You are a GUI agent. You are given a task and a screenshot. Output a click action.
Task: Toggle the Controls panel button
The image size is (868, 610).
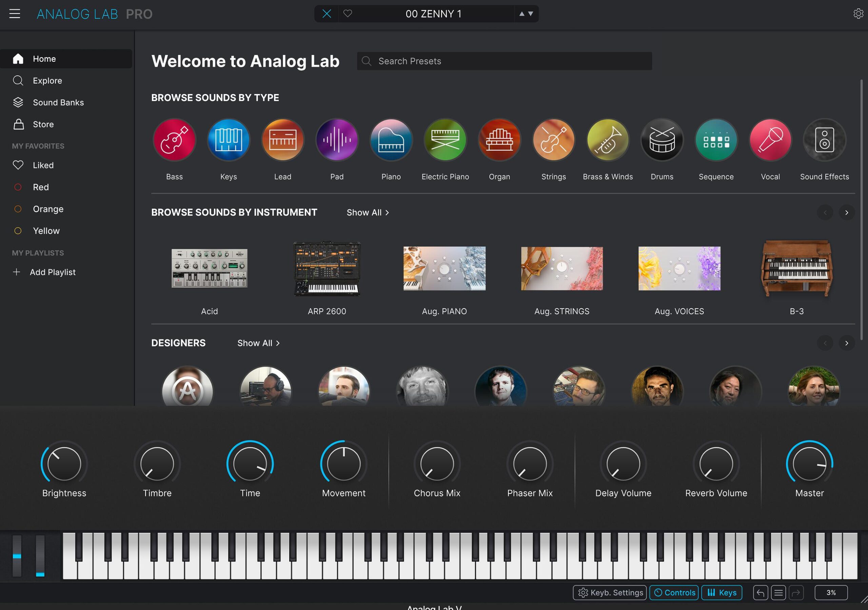[x=674, y=593]
